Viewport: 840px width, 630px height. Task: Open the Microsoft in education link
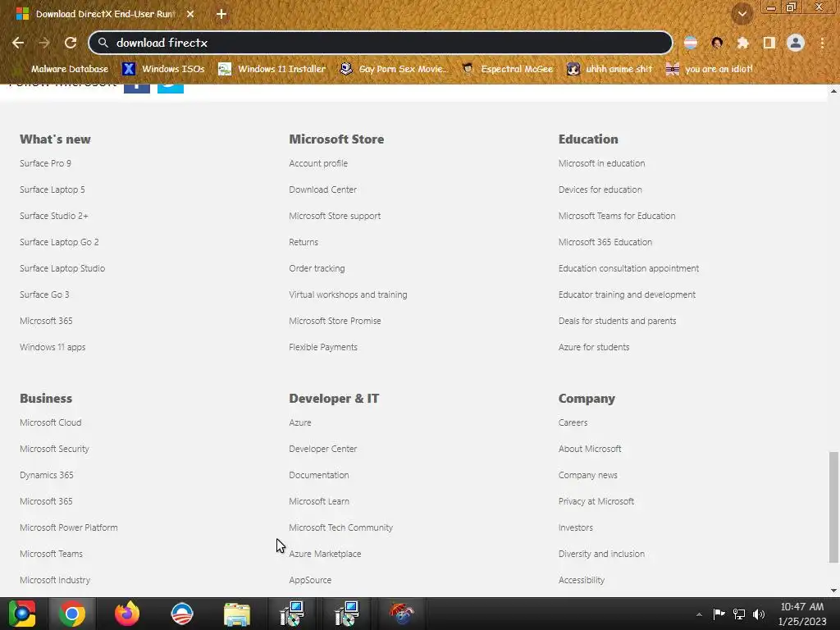click(601, 163)
